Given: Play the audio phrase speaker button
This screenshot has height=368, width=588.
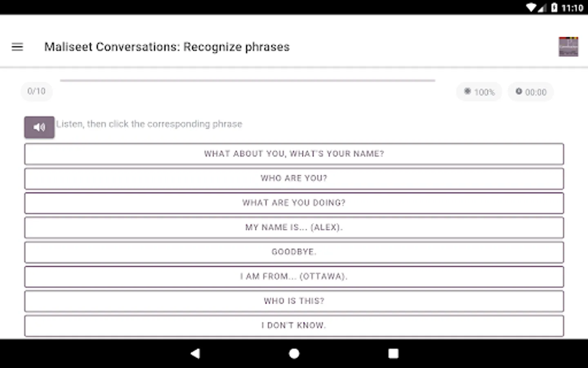Looking at the screenshot, I should pos(39,127).
